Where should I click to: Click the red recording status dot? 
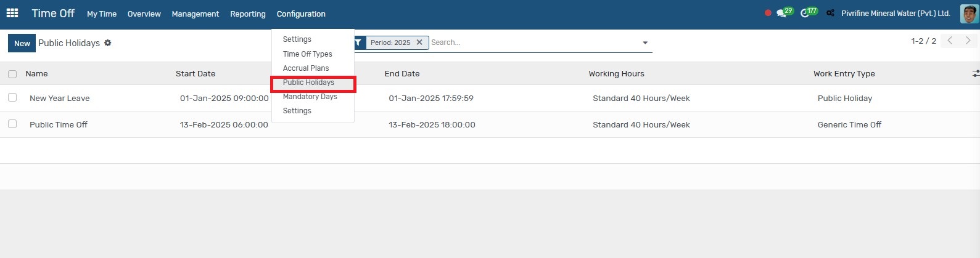768,13
